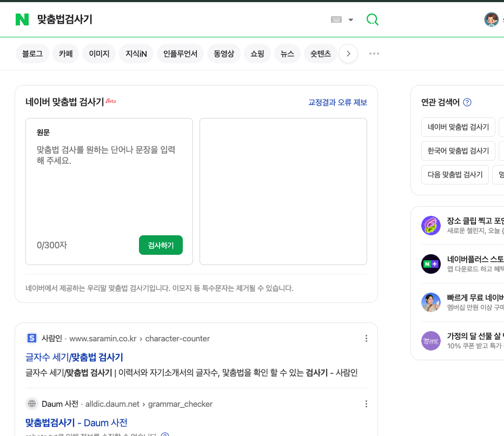The height and width of the screenshot is (436, 504).
Task: Select the 뉴스 tab
Action: [287, 54]
